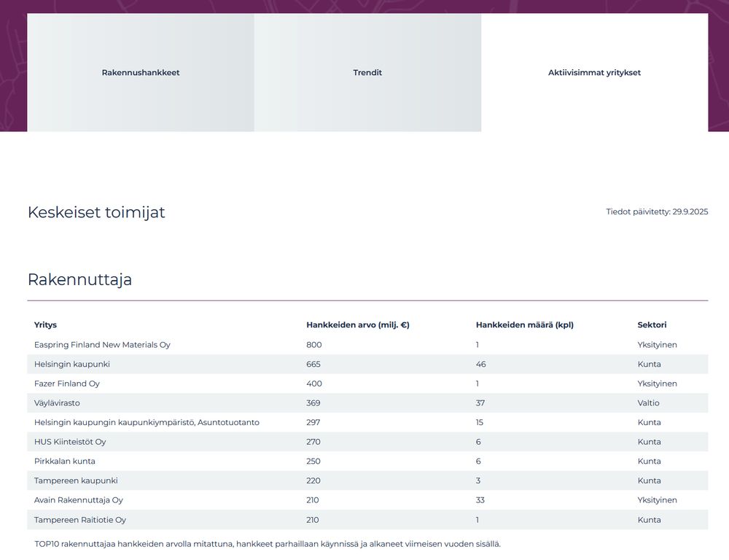
Task: Click the Yritys column header
Action: click(x=45, y=324)
